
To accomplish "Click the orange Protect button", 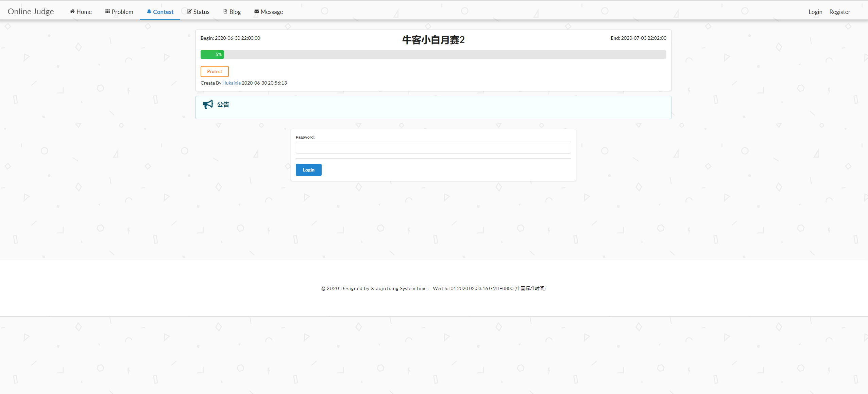I will [x=214, y=71].
